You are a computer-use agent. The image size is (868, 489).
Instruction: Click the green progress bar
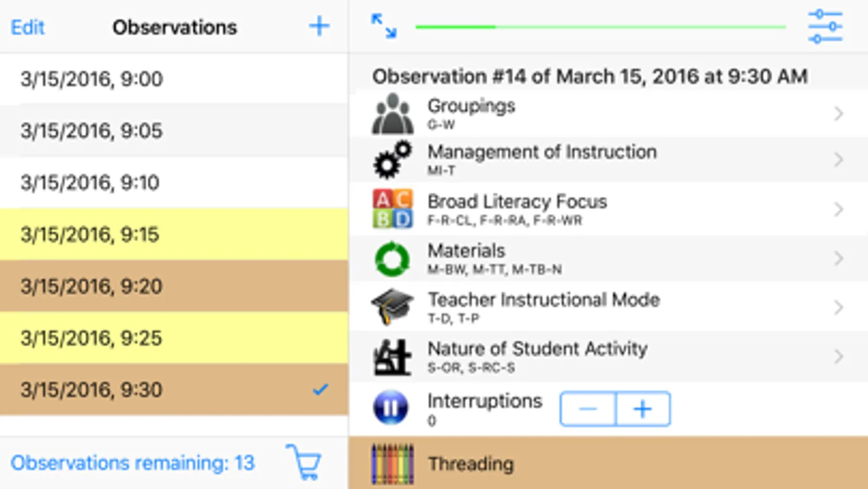tap(600, 27)
